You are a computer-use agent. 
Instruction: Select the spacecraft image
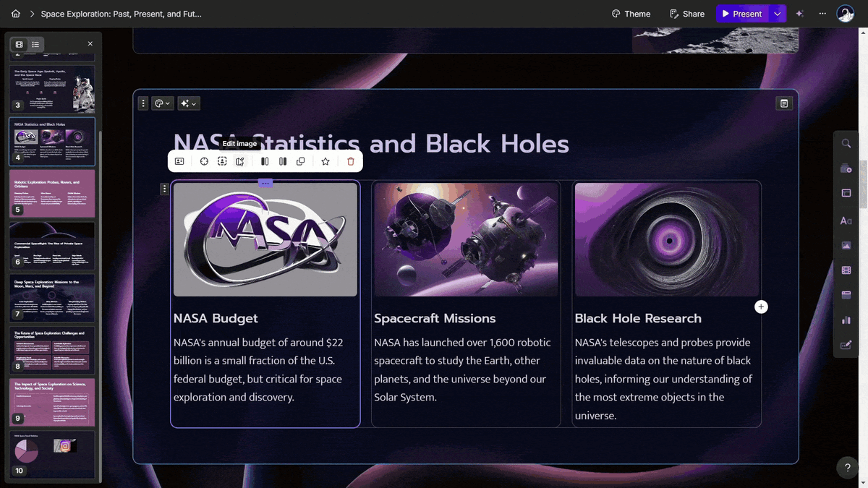coord(466,239)
